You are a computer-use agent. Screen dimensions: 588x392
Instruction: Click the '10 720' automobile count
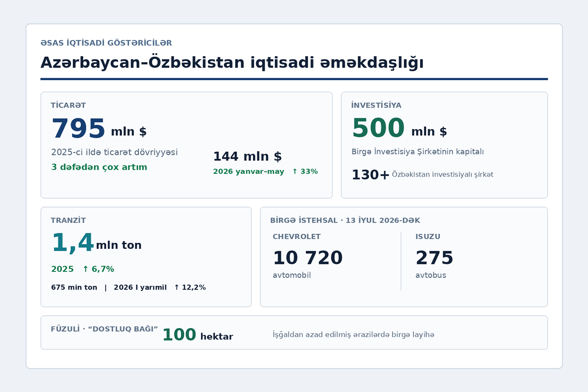point(308,258)
